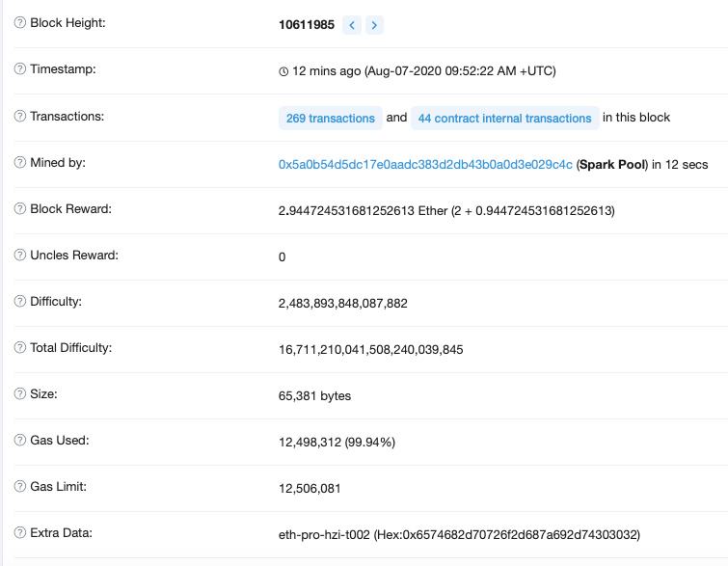
Task: Go to previous block with left chevron
Action: coord(352,25)
